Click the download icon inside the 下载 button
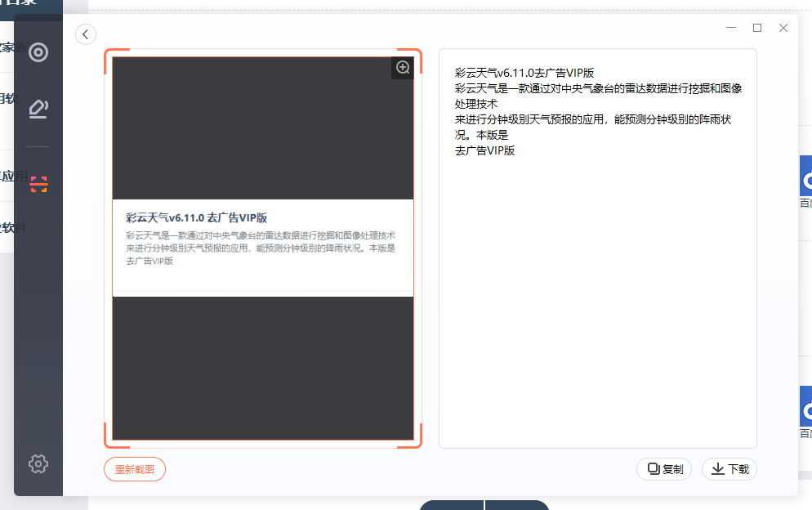 716,469
